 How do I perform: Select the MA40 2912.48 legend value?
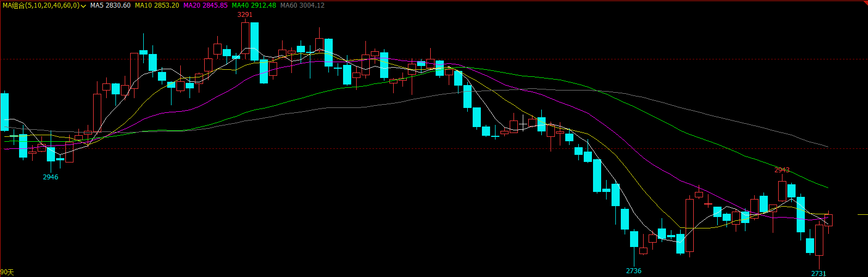(x=254, y=5)
